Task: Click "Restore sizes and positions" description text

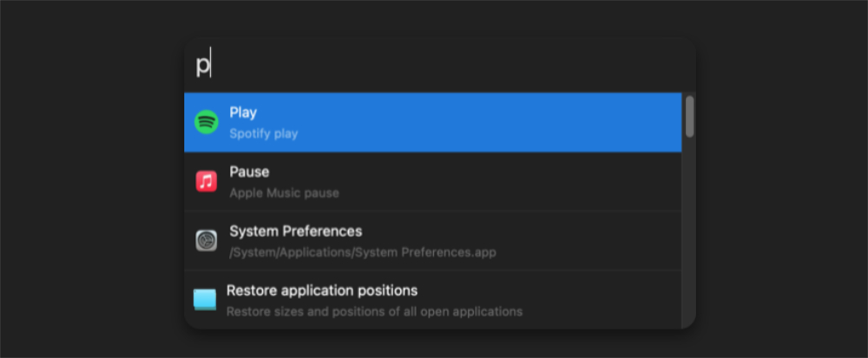Action: tap(374, 311)
